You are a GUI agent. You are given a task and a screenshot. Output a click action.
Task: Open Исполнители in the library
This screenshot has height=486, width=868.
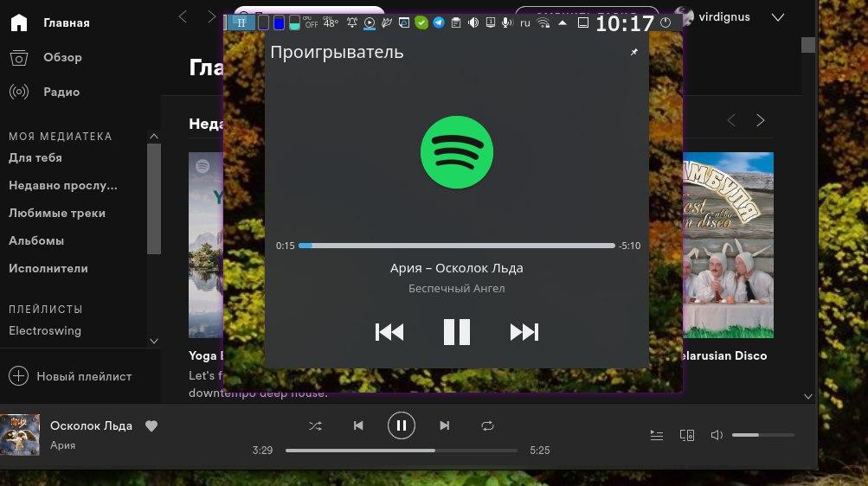click(x=48, y=268)
